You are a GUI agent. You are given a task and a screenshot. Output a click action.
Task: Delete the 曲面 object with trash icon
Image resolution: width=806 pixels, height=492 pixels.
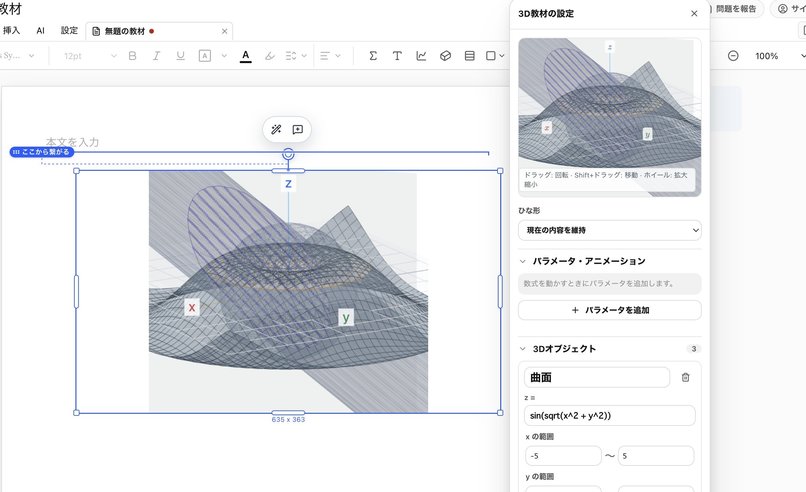(685, 377)
